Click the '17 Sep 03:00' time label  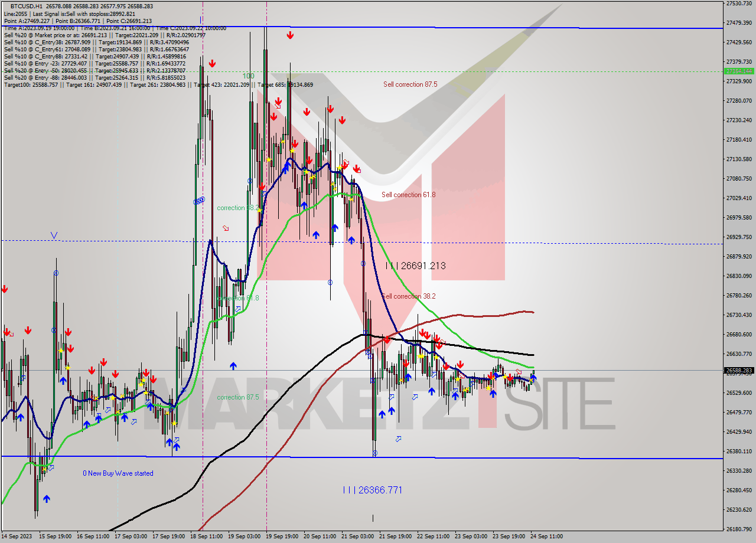click(x=131, y=537)
